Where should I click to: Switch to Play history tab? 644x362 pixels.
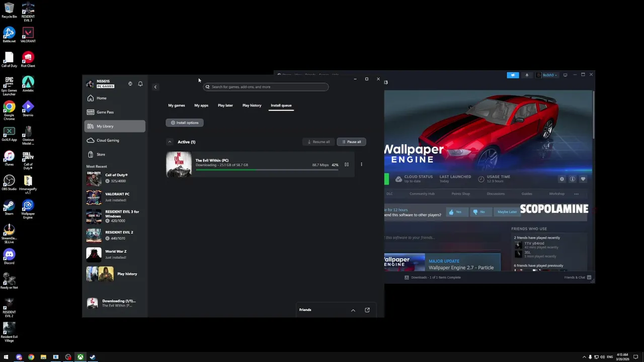click(252, 106)
